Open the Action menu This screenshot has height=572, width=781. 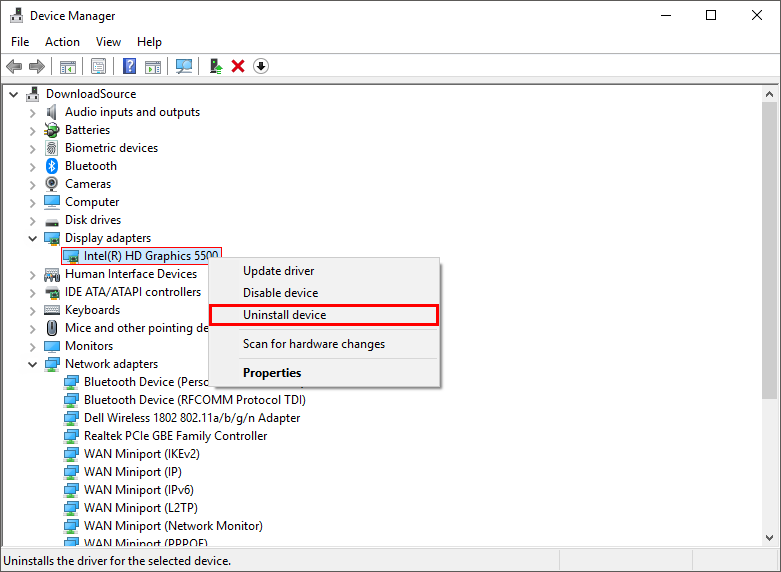[62, 42]
